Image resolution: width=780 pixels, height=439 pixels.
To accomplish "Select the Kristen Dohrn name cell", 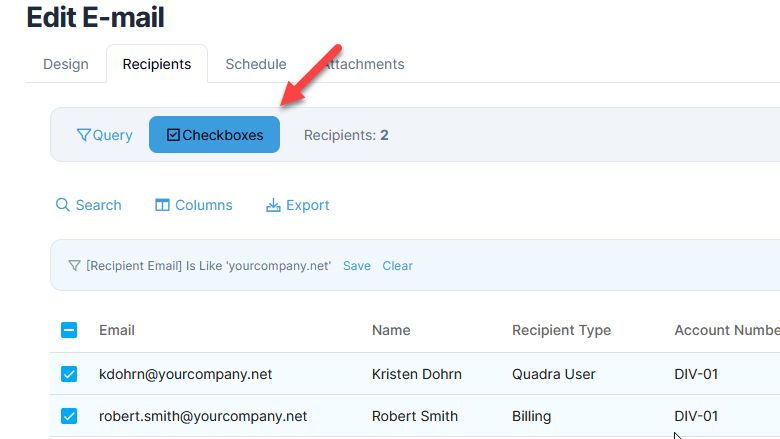I will coord(417,374).
